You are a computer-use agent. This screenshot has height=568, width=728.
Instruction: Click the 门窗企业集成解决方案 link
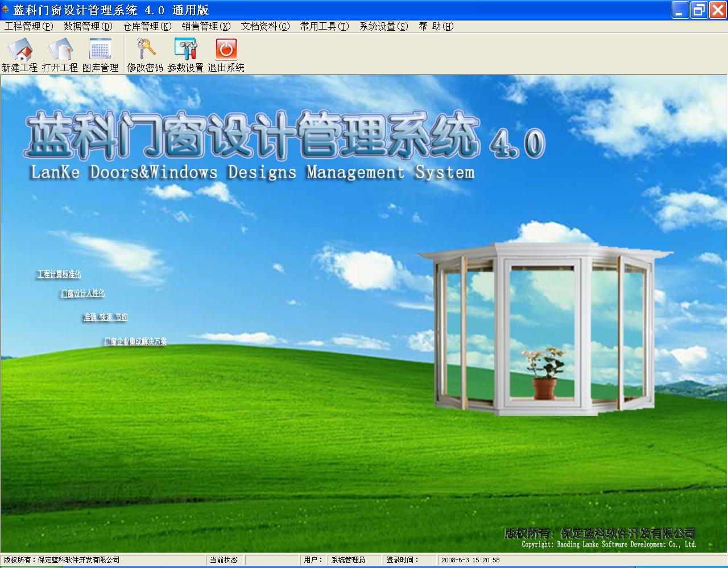[135, 341]
